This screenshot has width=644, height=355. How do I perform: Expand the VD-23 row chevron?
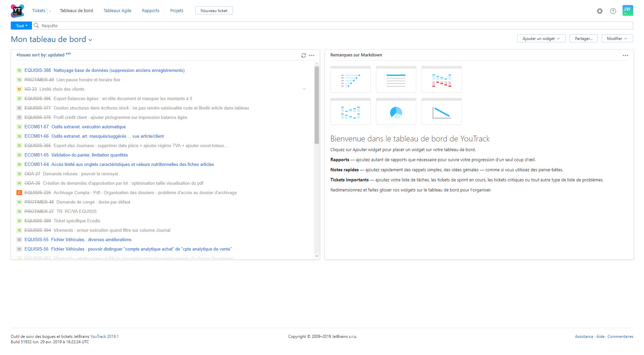point(304,89)
